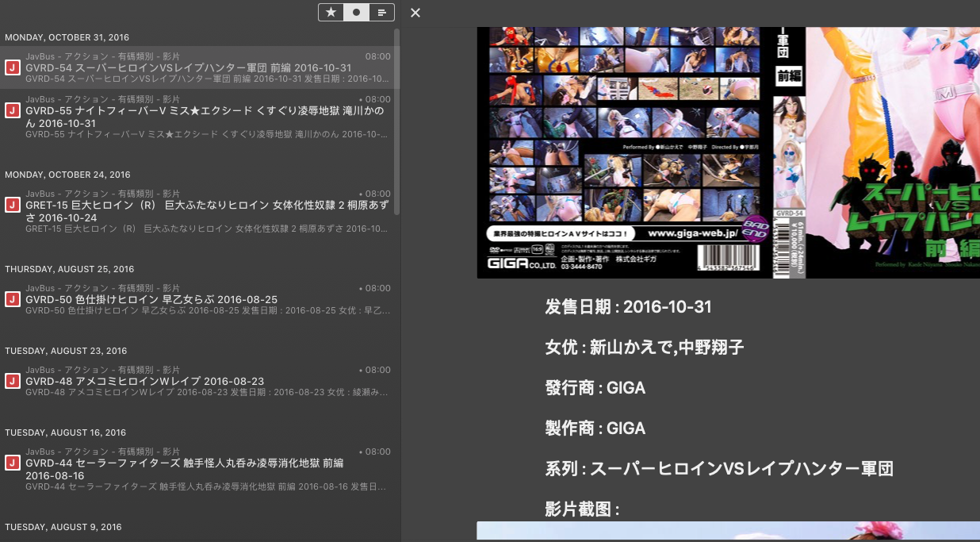The image size is (980, 542).
Task: Click the 08:00 time on GVRD-54 entry
Action: pyautogui.click(x=377, y=56)
